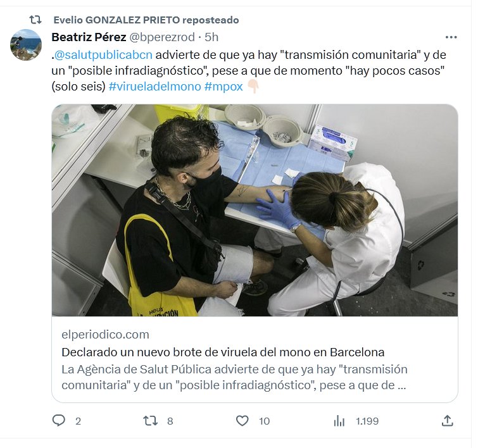Follow the #mpox hashtag link
Image resolution: width=485 pixels, height=448 pixels.
224,86
